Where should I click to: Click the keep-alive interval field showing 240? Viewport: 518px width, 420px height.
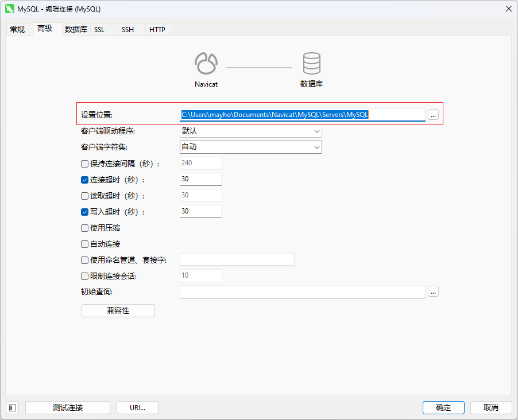pyautogui.click(x=201, y=163)
